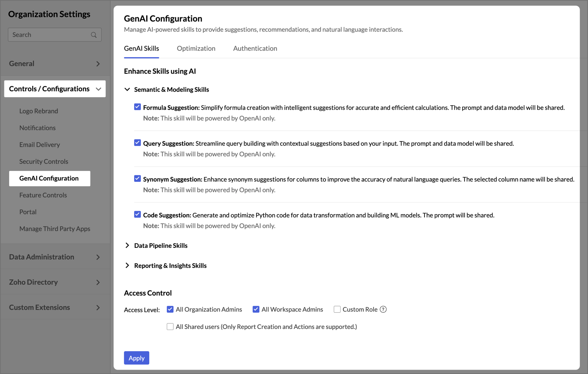This screenshot has width=588, height=374.
Task: Go to Manage Third Party Apps
Action: tap(55, 229)
